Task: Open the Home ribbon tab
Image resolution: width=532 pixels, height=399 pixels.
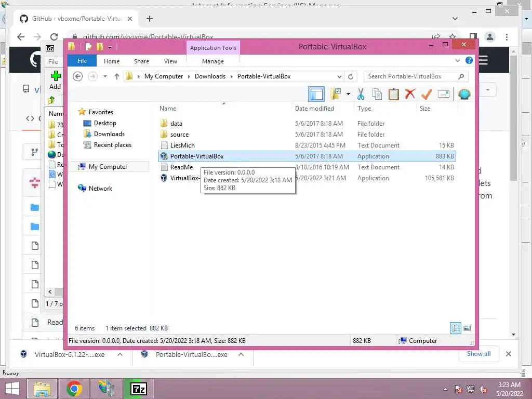Action: [112, 61]
